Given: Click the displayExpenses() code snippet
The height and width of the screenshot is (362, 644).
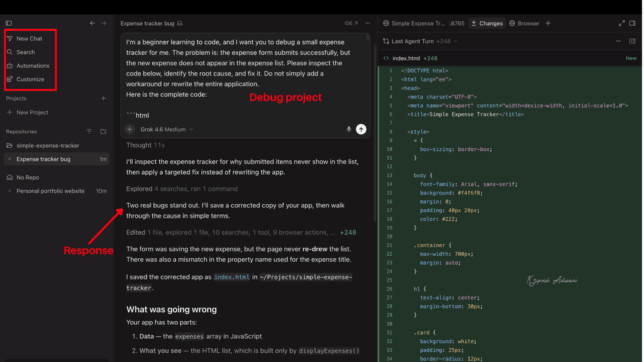Looking at the screenshot, I should (329, 351).
